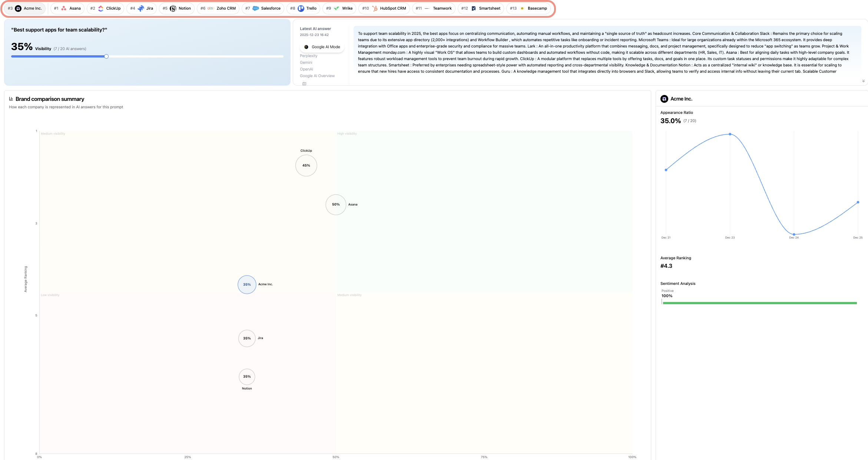Click the Dec 23 point on Appearance Ratio chart
The height and width of the screenshot is (460, 868).
730,134
